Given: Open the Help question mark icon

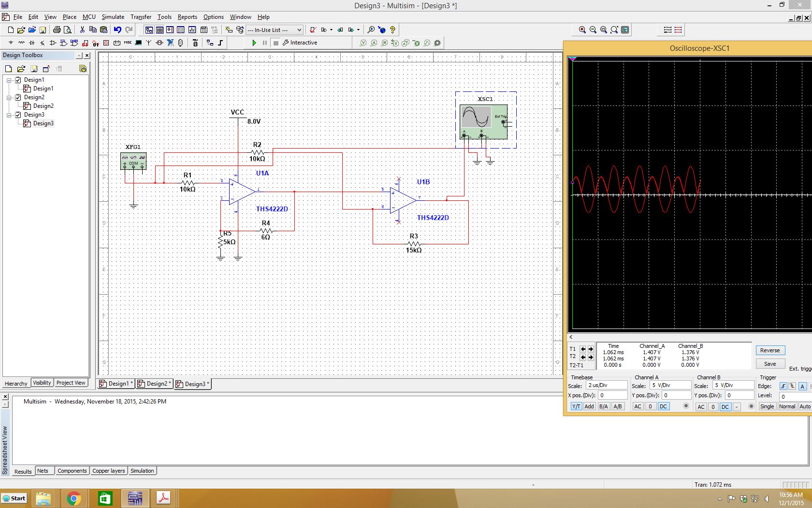Looking at the screenshot, I should point(392,30).
